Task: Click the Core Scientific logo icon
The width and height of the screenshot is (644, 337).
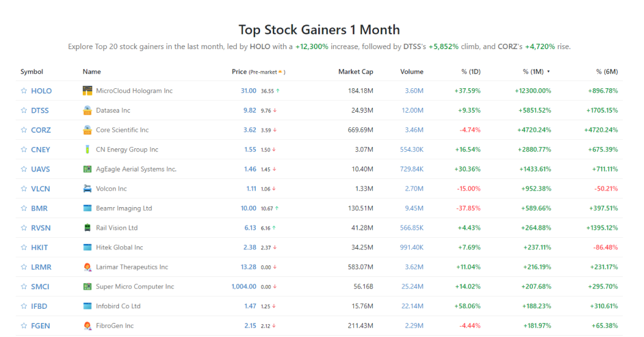Action: point(87,130)
